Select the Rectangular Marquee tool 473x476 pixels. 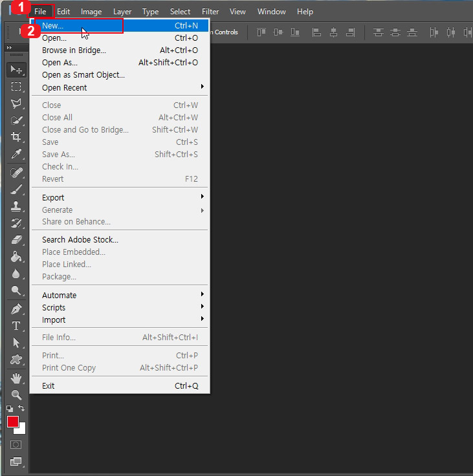click(16, 87)
